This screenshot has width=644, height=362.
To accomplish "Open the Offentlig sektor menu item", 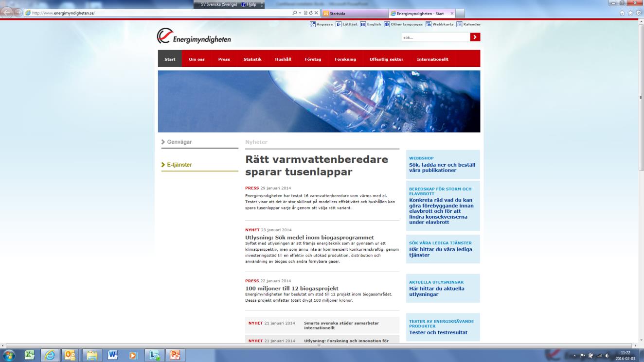I will point(386,59).
